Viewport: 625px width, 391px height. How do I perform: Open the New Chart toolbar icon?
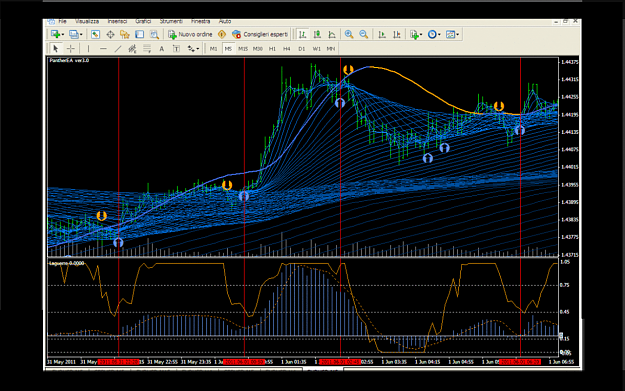click(x=55, y=35)
